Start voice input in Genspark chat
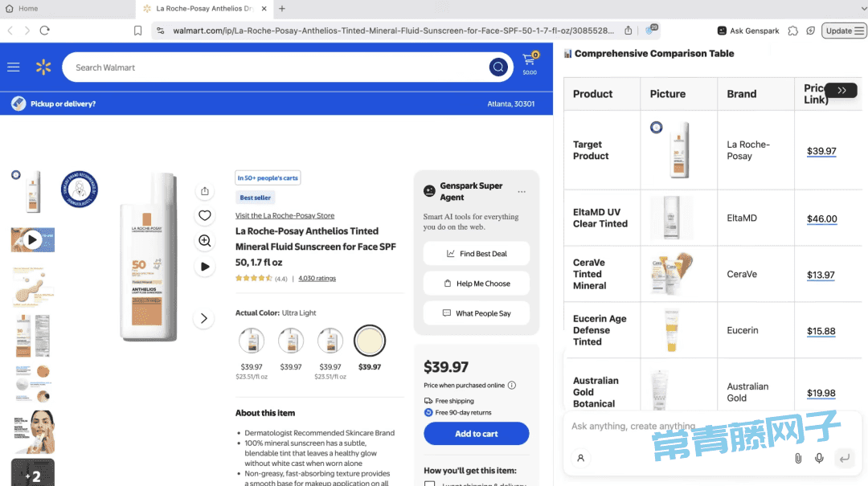The image size is (868, 486). tap(819, 459)
